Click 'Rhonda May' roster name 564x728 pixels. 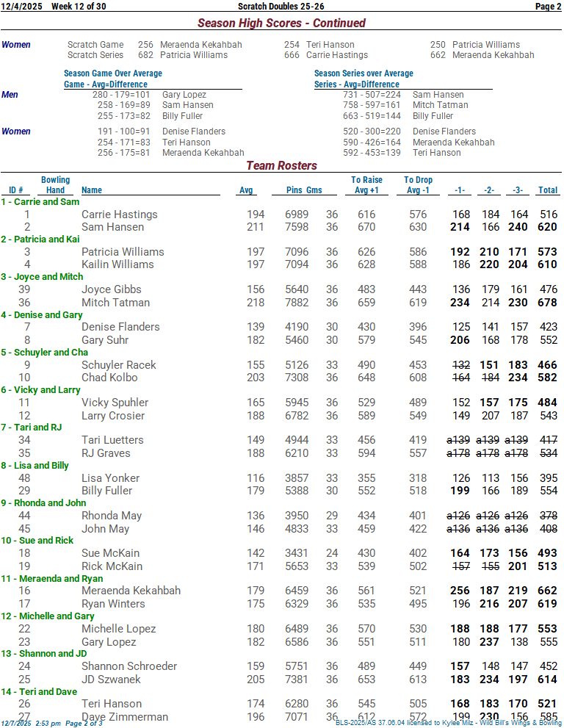[x=112, y=516]
